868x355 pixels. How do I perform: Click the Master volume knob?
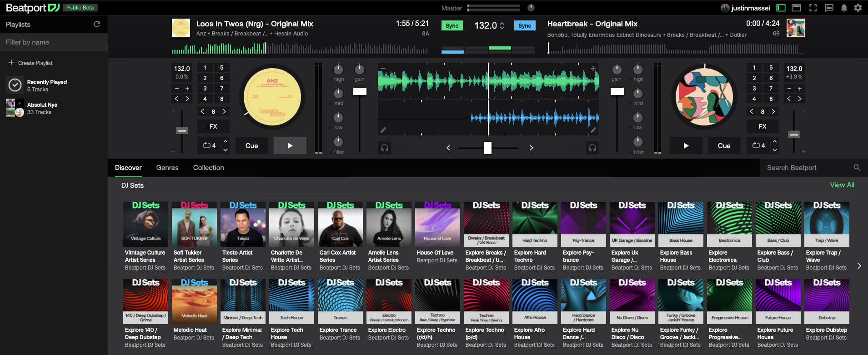tap(531, 8)
